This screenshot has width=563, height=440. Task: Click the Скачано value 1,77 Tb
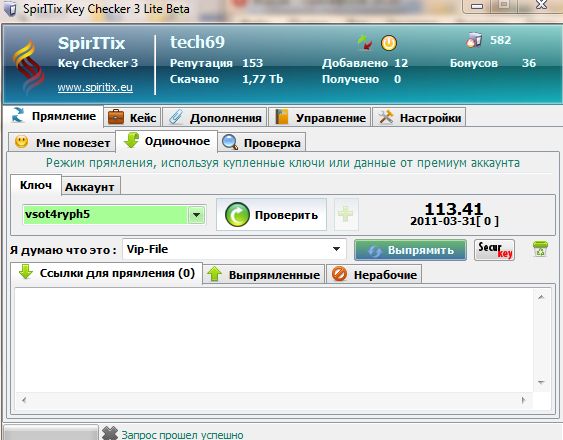(262, 79)
